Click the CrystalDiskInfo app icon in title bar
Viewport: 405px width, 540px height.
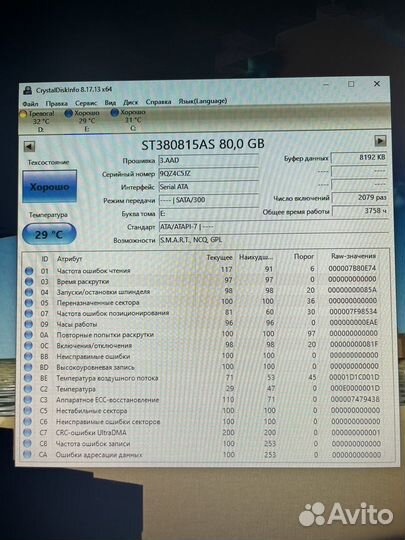tap(28, 91)
